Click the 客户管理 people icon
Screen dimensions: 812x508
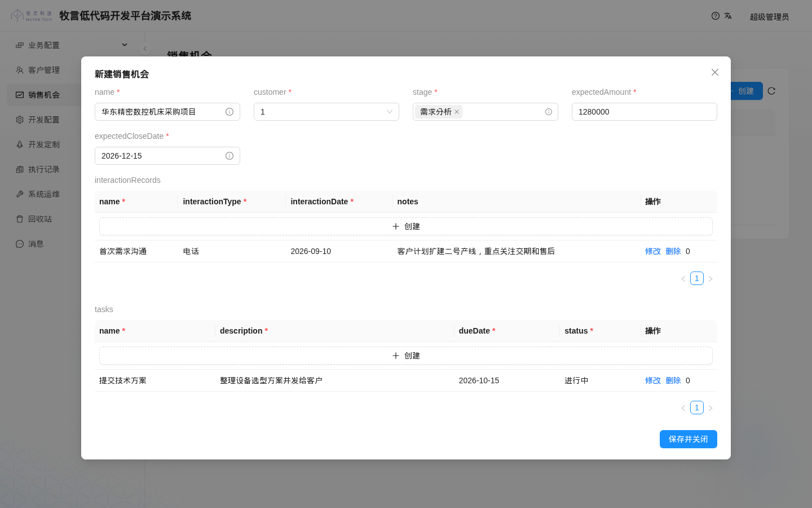(20, 70)
